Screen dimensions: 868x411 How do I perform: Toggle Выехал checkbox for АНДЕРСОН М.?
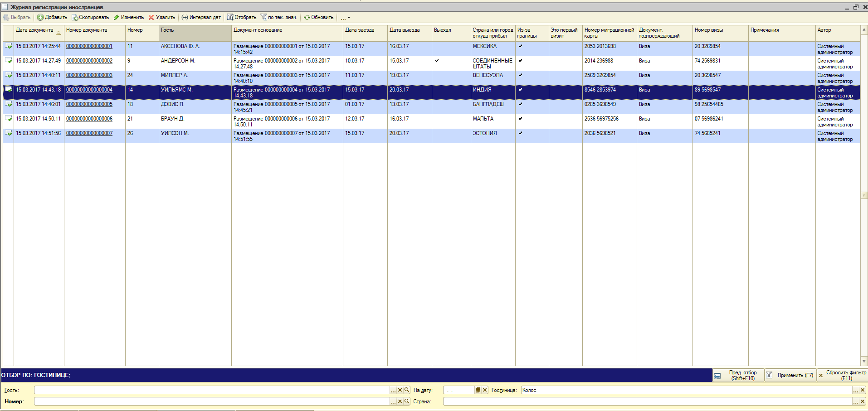[437, 60]
